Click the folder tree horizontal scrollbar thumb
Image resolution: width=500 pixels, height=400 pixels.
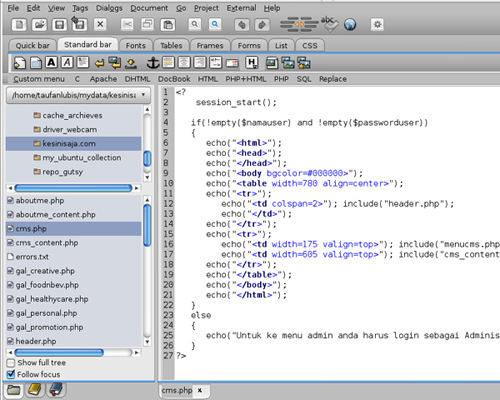[73, 188]
